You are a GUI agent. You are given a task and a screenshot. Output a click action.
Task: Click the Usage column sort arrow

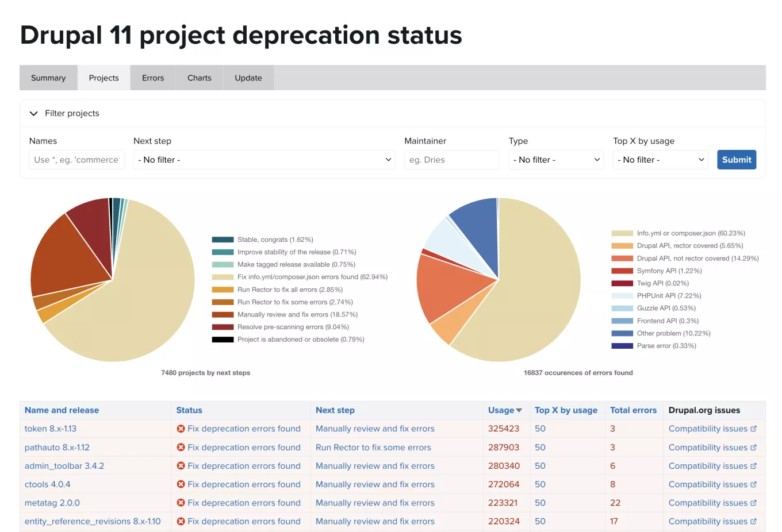[x=519, y=410]
